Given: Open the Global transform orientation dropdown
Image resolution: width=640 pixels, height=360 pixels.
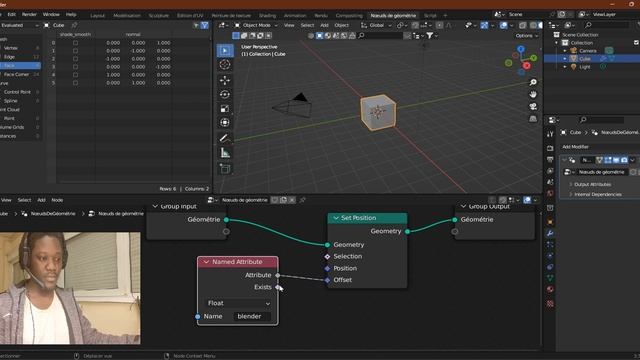Looking at the screenshot, I should pyautogui.click(x=376, y=25).
